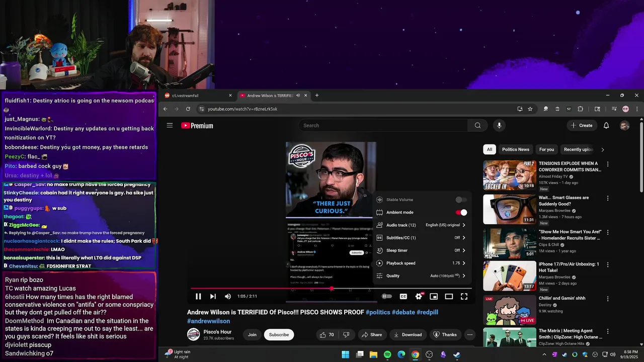The image size is (644, 362).
Task: Click the search magnifier button
Action: click(477, 126)
